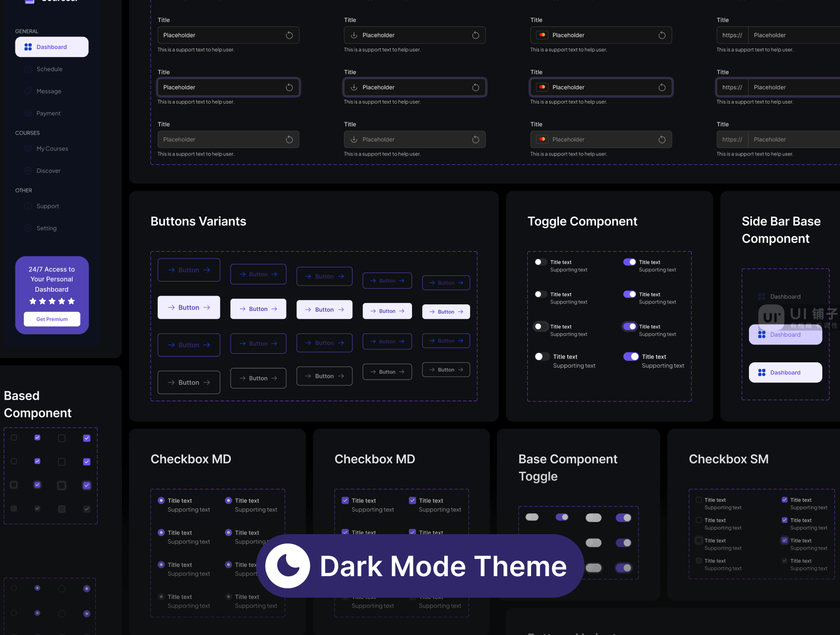Click refresh icon in greyed-out plain Placeholder field

pos(289,140)
